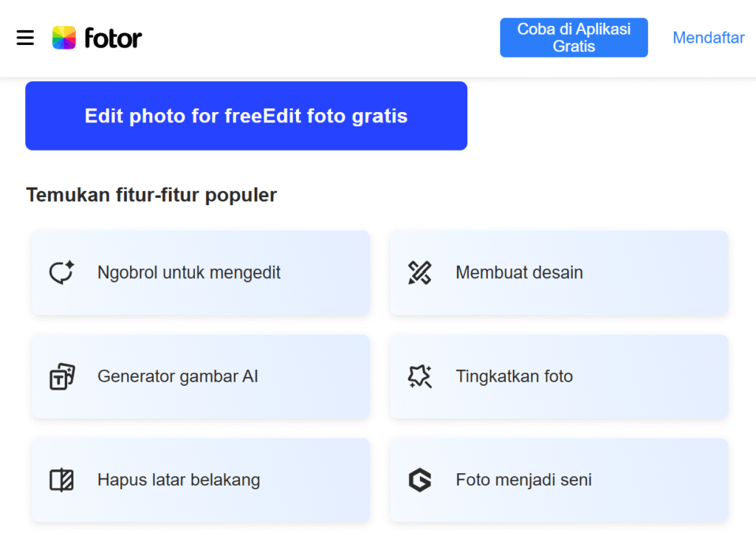Launch the Generator gambar AI feature
Viewport: 756px width, 541px height.
200,376
